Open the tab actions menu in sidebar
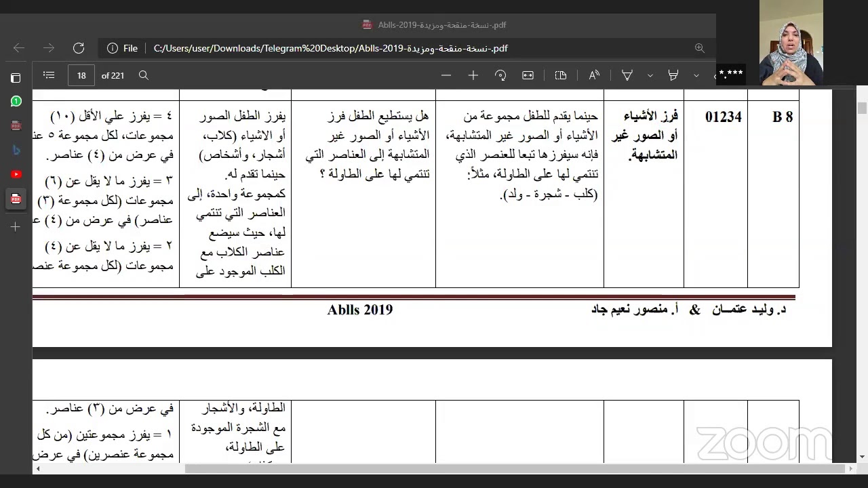 tap(16, 78)
